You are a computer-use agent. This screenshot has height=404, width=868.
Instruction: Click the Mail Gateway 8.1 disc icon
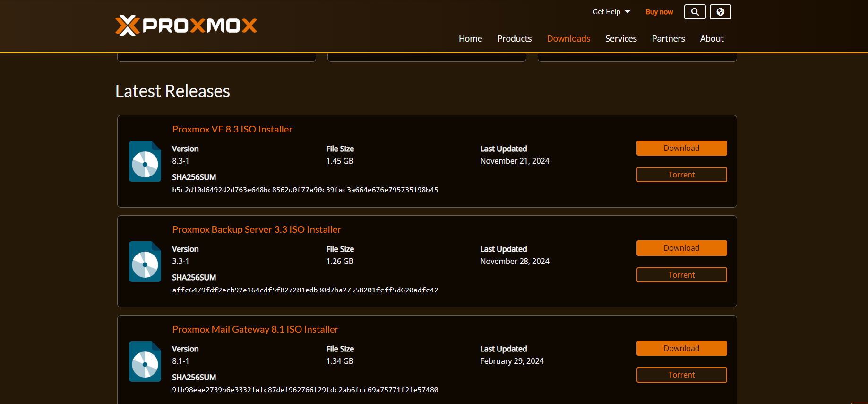[145, 361]
